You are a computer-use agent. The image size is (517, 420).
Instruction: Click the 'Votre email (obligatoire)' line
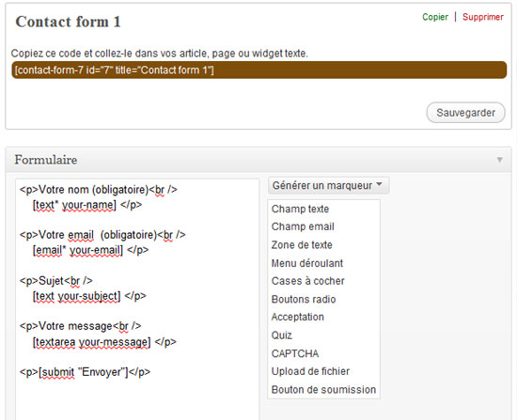102,235
